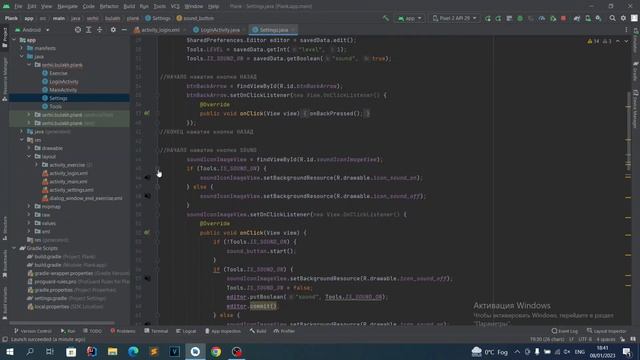Click the Debug app bug icon
The height and width of the screenshot is (360, 640).
coord(520,18)
